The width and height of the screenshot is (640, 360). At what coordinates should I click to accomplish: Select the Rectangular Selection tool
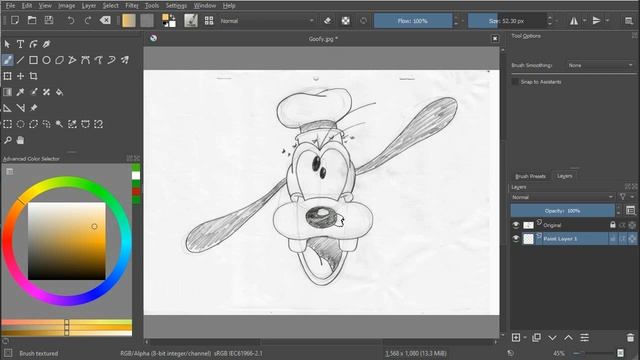(x=7, y=124)
